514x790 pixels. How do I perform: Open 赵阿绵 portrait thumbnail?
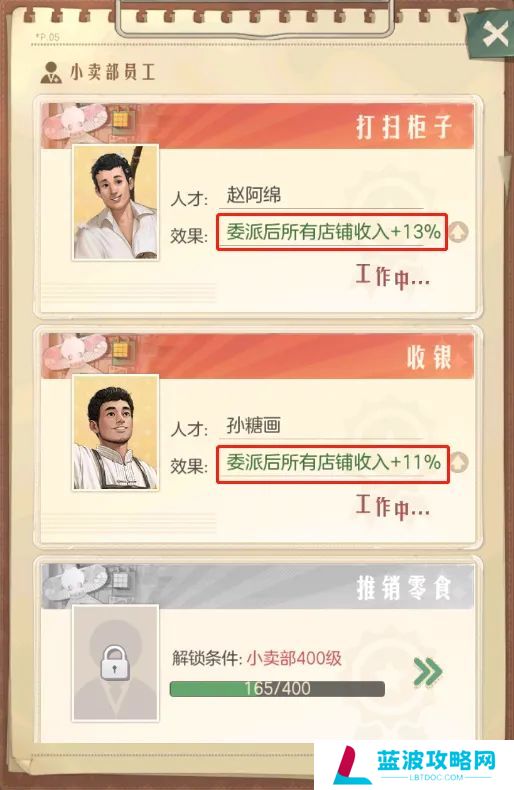point(116,202)
